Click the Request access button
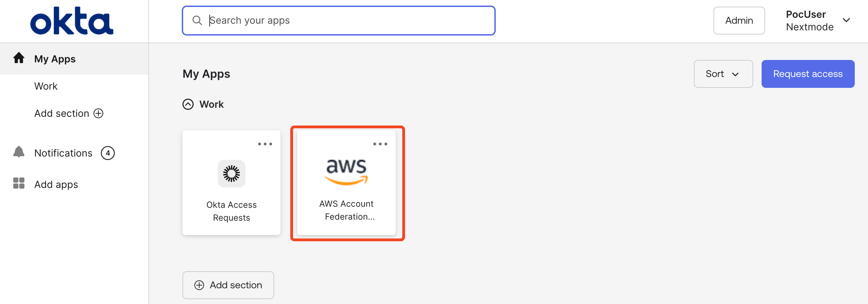Screen dimensions: 868x304 (x=808, y=74)
